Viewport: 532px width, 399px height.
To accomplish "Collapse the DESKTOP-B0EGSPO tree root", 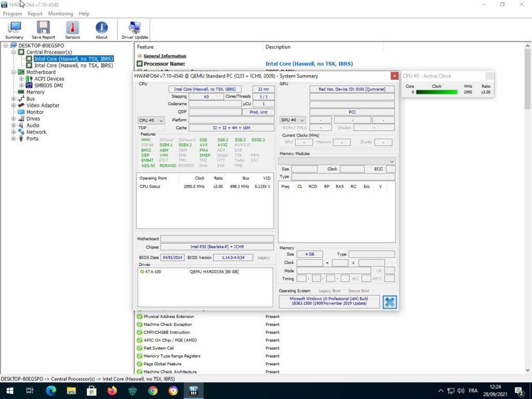I will (5, 46).
